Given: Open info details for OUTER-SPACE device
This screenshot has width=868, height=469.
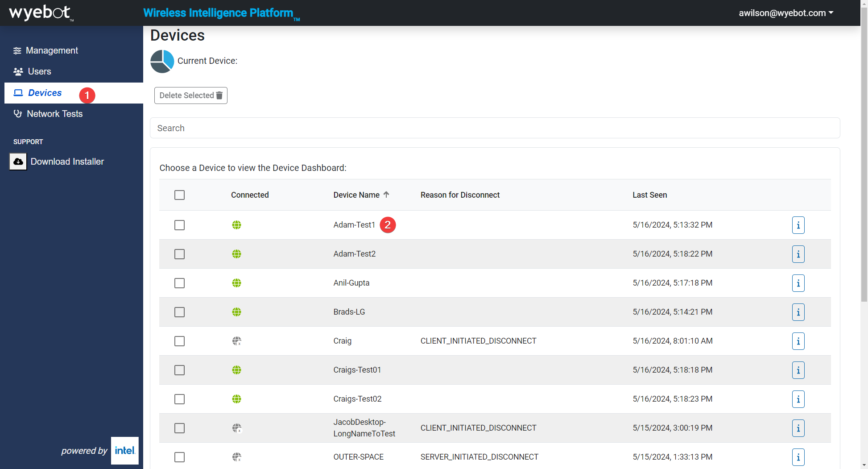Looking at the screenshot, I should (x=798, y=457).
